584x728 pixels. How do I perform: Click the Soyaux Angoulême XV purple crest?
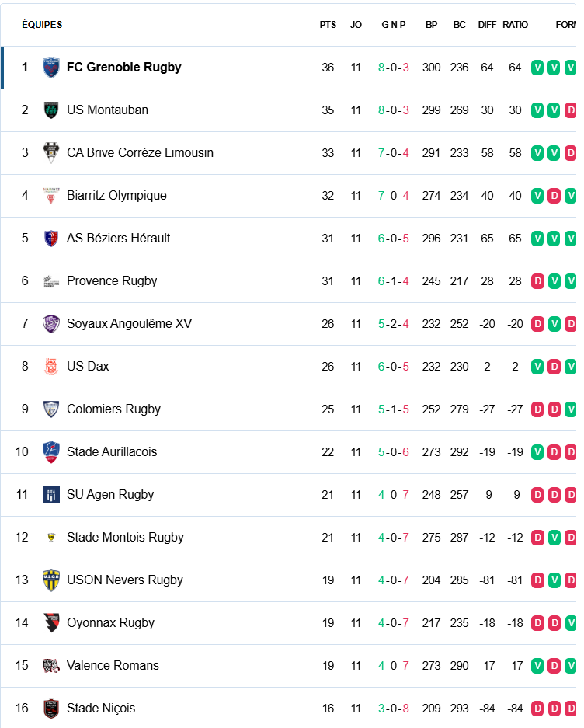coord(51,324)
